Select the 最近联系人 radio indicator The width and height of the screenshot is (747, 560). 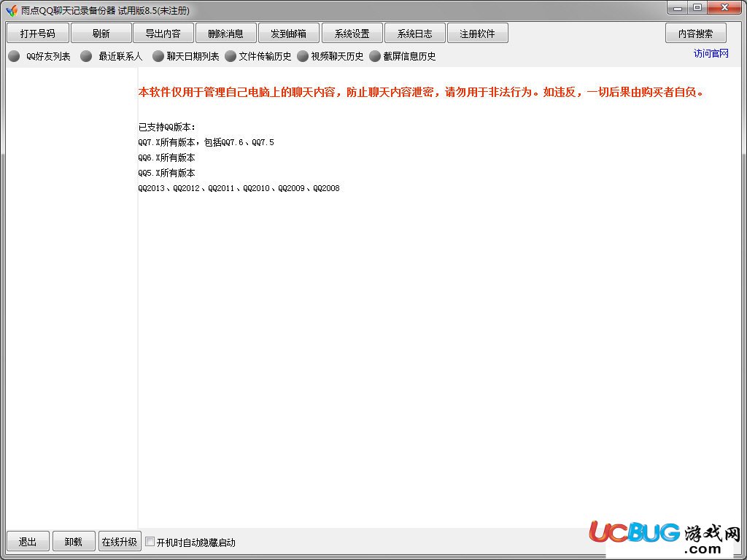click(86, 56)
